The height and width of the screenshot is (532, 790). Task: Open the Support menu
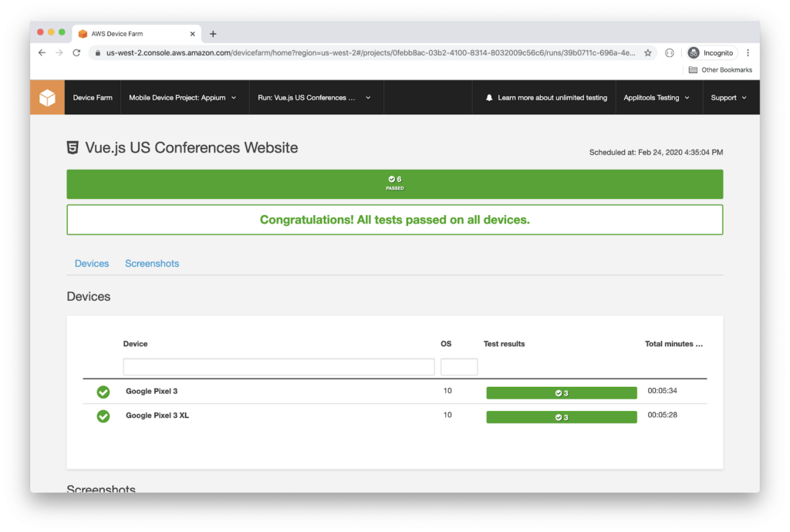[729, 98]
